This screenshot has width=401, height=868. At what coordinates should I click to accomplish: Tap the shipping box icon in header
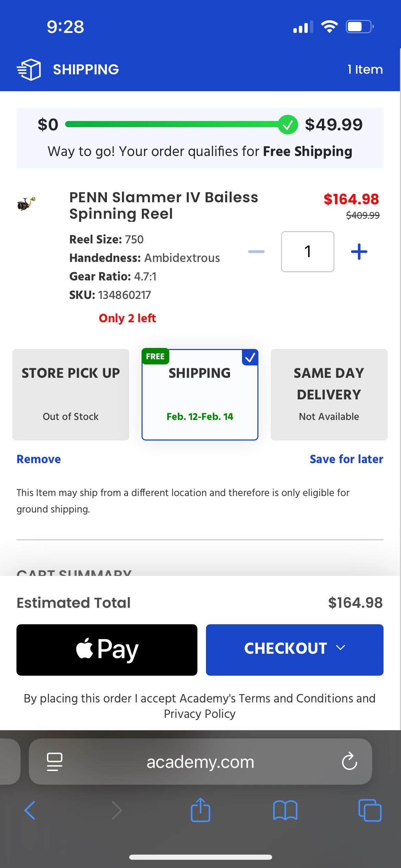coord(29,69)
